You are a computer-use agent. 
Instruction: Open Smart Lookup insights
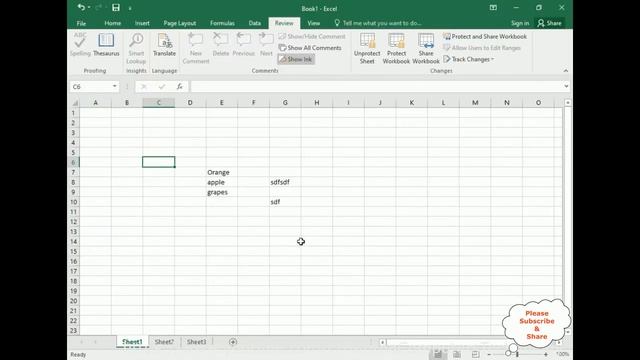[136, 48]
